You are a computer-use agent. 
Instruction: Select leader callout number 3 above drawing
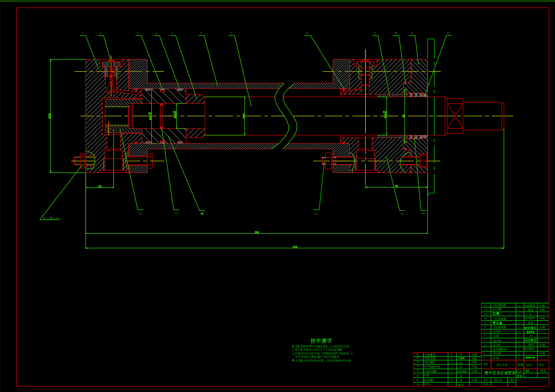click(x=138, y=33)
